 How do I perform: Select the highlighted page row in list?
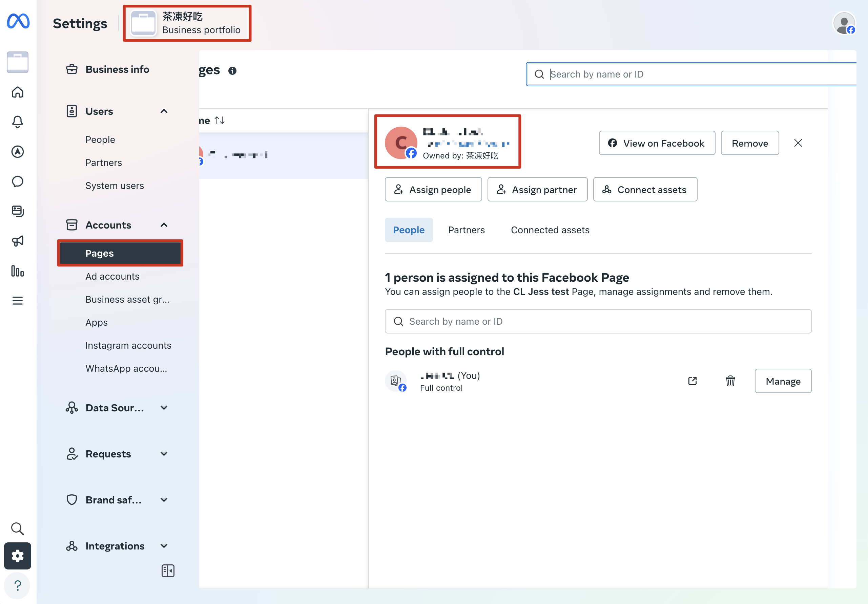[284, 156]
